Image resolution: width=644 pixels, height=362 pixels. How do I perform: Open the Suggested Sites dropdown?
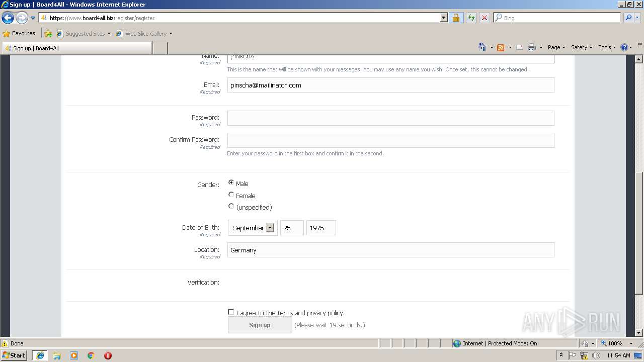pyautogui.click(x=83, y=34)
